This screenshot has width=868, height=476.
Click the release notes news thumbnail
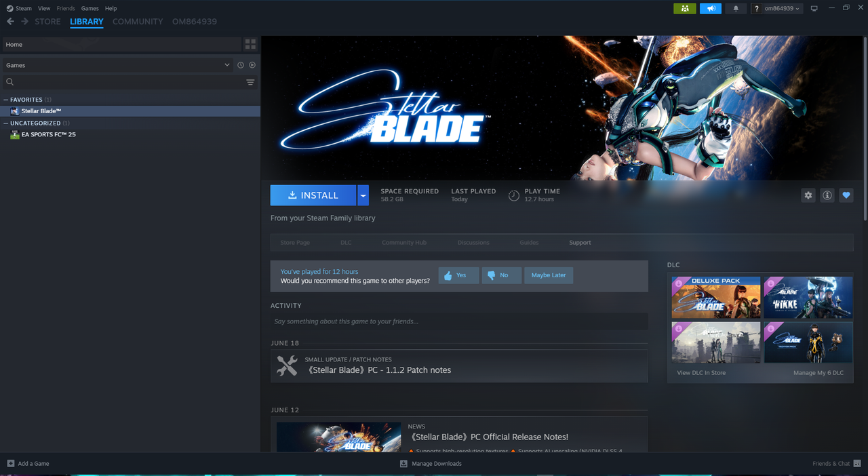339,437
